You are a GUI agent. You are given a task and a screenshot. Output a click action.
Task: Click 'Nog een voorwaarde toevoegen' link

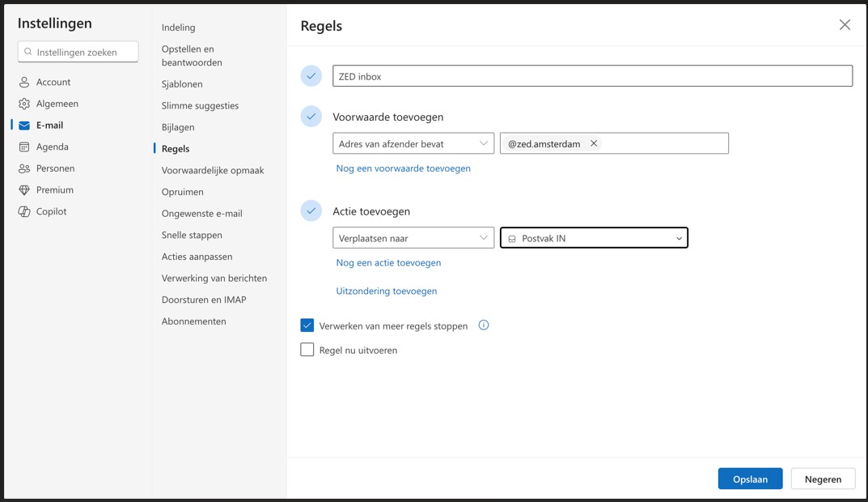pyautogui.click(x=403, y=168)
